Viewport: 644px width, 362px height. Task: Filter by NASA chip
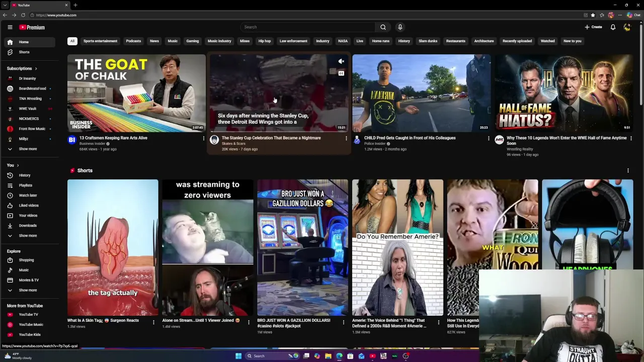tap(343, 41)
